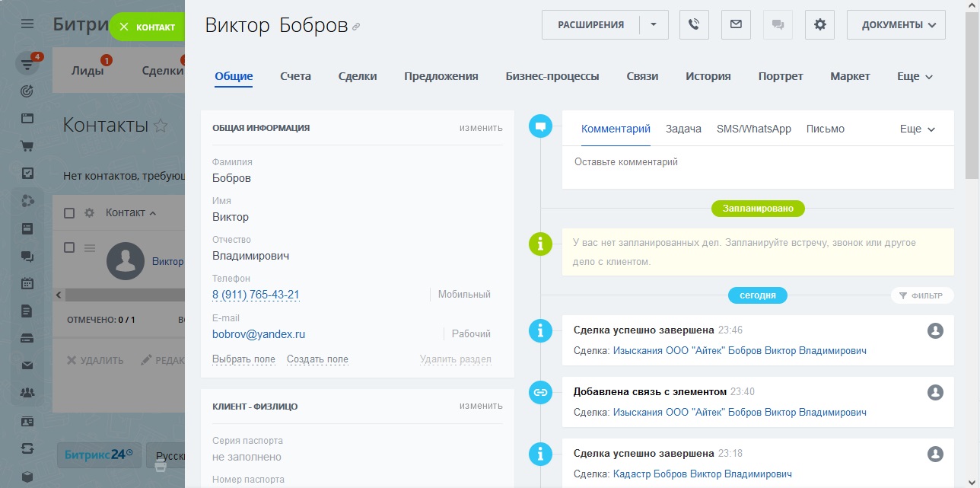Image resolution: width=980 pixels, height=488 pixels.
Task: Expand the Еще menu in comment panel
Action: 917,129
